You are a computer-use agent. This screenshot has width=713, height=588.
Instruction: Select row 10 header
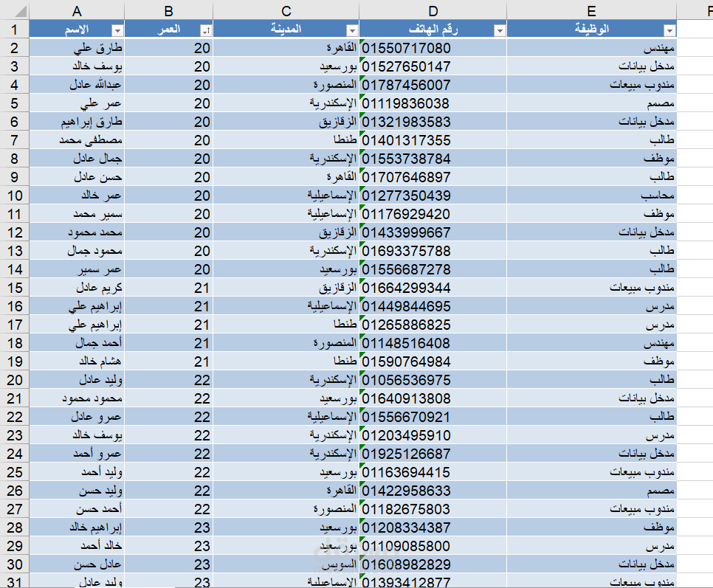[15, 196]
